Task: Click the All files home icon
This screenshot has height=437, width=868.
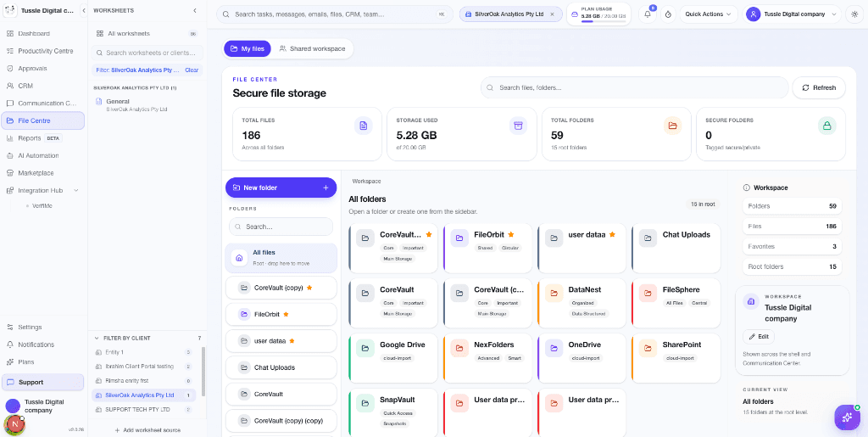Action: click(239, 258)
